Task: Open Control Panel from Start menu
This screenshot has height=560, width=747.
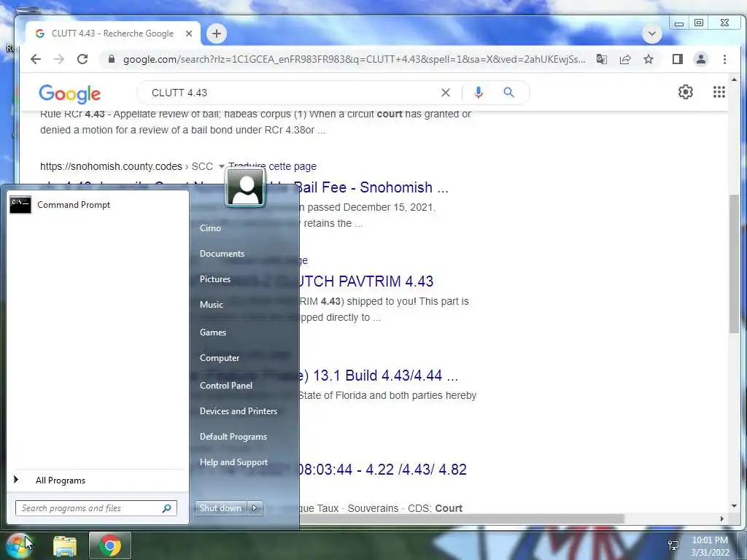Action: coord(226,385)
